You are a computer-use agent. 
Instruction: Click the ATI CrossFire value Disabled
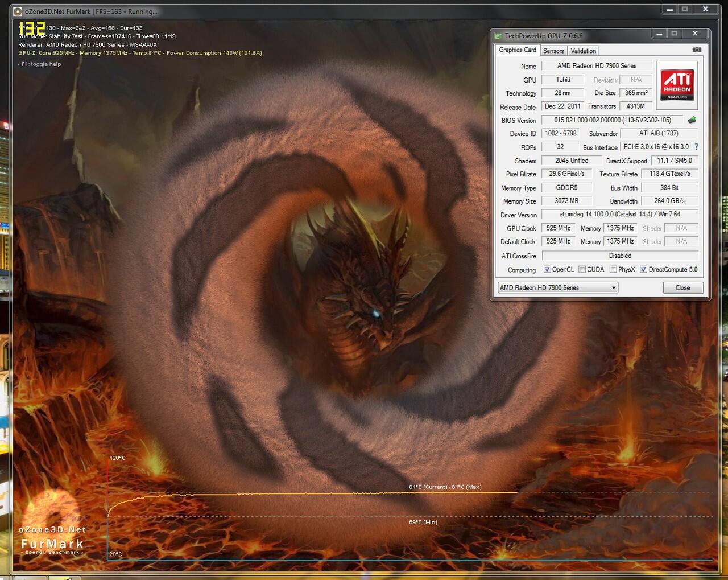620,256
